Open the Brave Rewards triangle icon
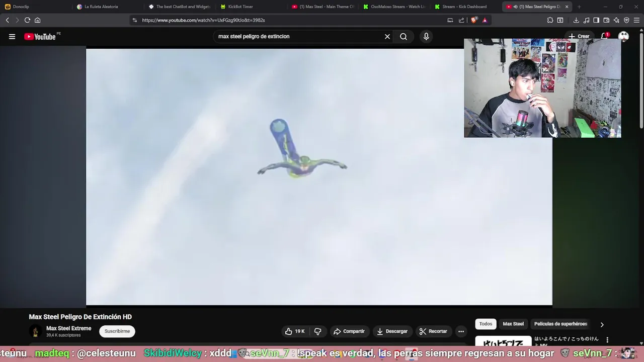The width and height of the screenshot is (644, 362). (x=485, y=20)
